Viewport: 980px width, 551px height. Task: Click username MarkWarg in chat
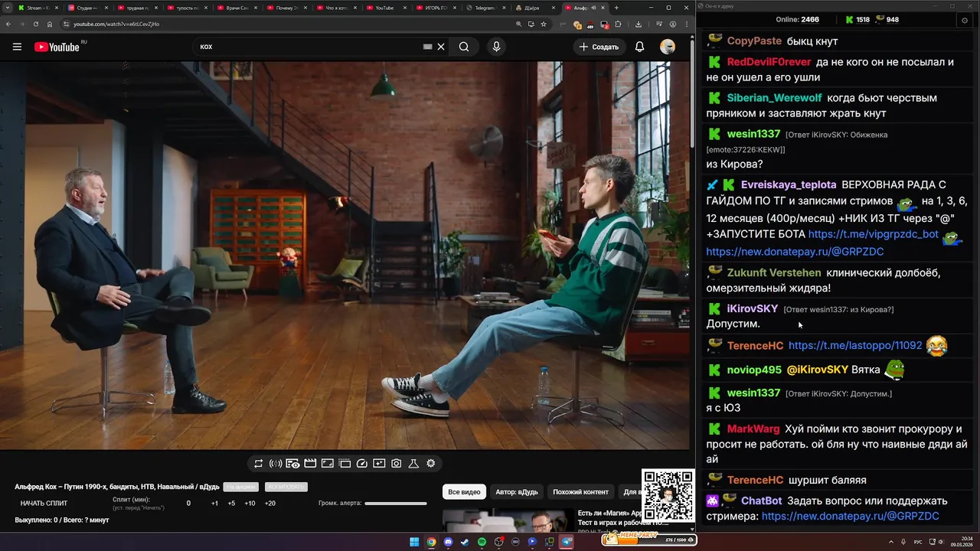coord(753,429)
